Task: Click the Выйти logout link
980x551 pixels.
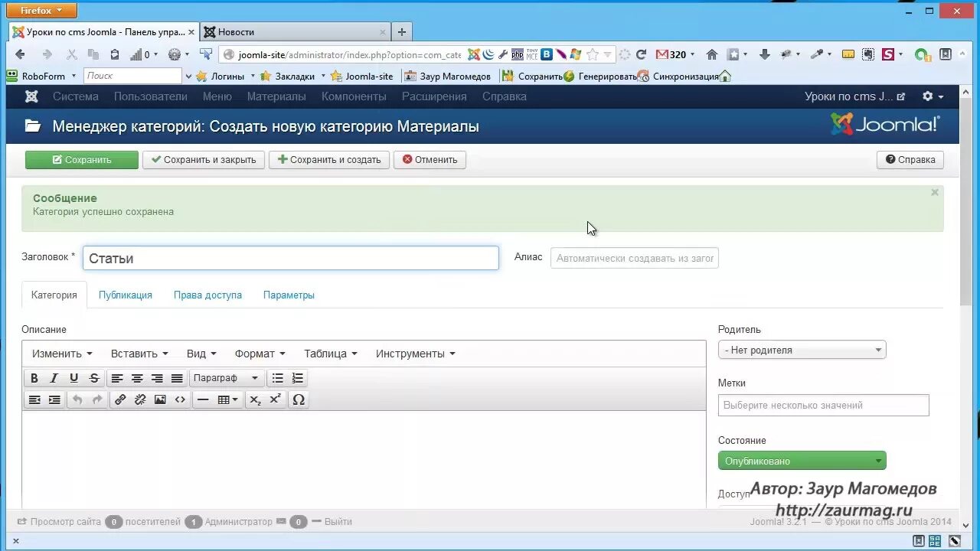Action: [x=332, y=522]
